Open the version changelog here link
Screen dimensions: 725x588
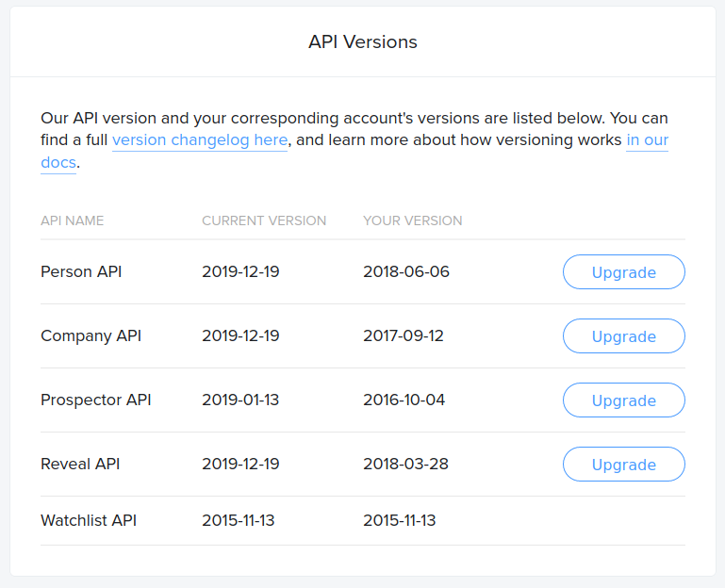[x=200, y=140]
